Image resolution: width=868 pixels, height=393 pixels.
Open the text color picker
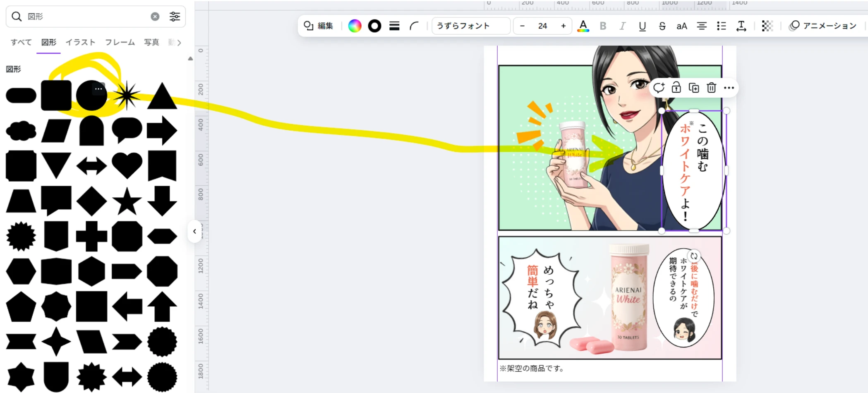pyautogui.click(x=583, y=26)
